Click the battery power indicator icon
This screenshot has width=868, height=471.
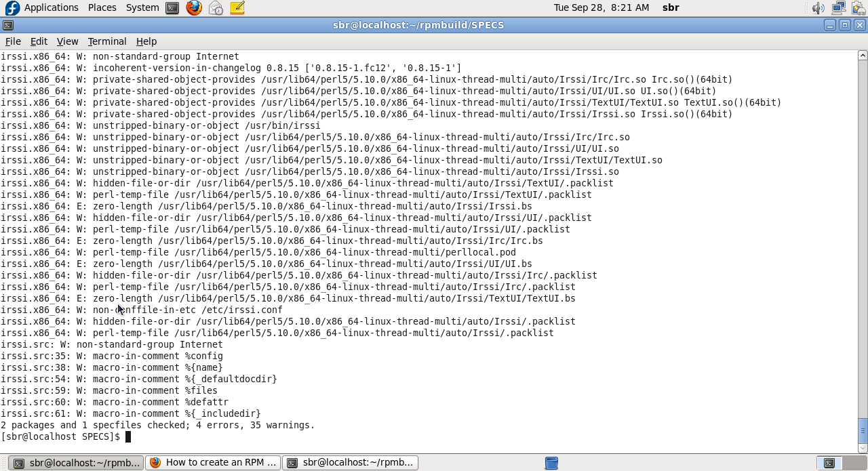[857, 8]
